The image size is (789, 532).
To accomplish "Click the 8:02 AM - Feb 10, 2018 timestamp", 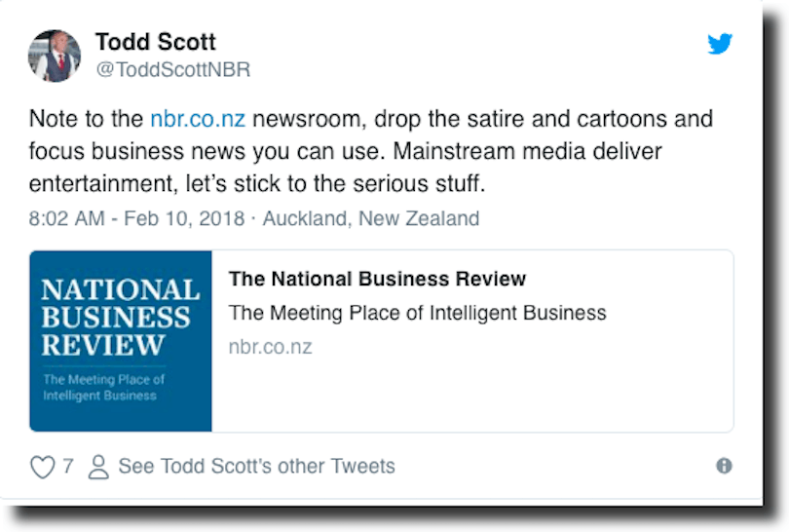I will click(137, 218).
